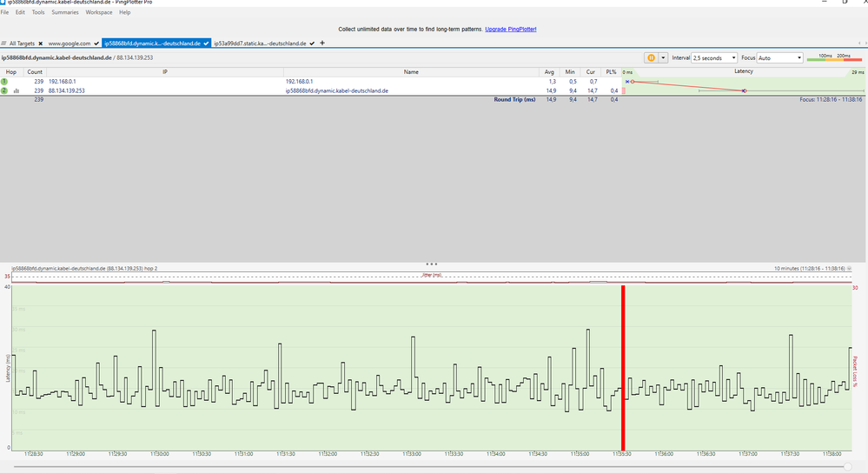This screenshot has height=474, width=868.
Task: Select IP 88.134.139.253 in hop 2
Action: tap(66, 91)
